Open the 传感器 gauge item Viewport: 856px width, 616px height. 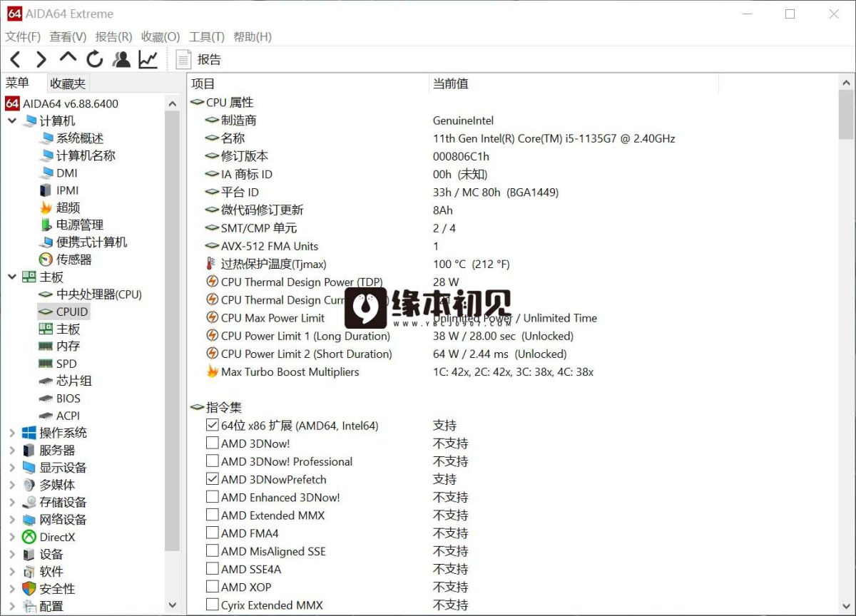(x=65, y=260)
